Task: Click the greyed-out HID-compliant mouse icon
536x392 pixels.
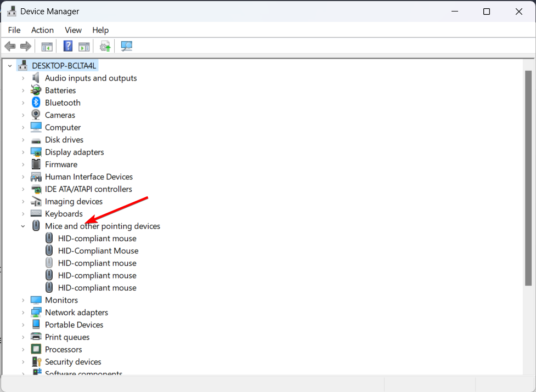Action: tap(49, 263)
